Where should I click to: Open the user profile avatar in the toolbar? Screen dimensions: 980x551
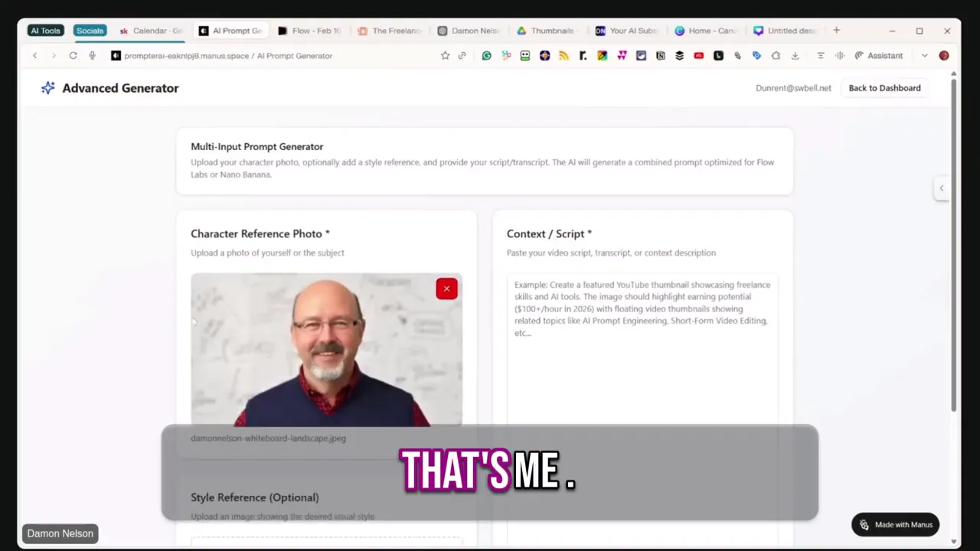click(944, 56)
